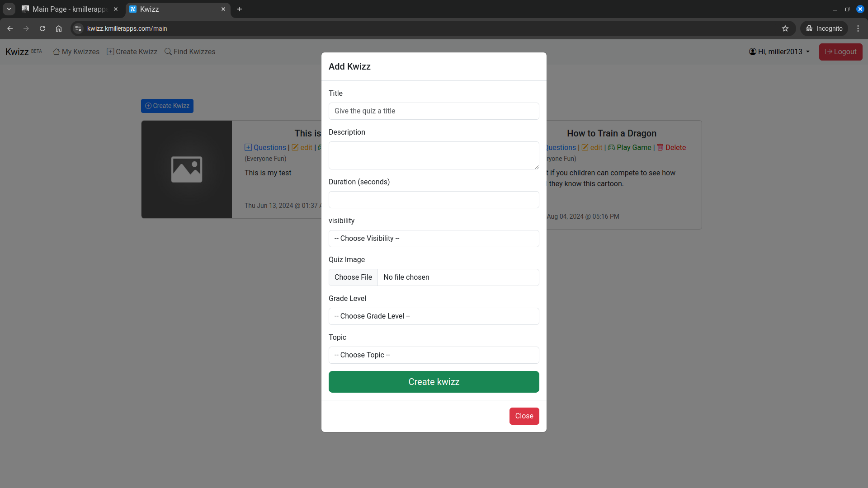Screen dimensions: 868x488
Task: Click the browser back arrow
Action: pyautogui.click(x=10, y=28)
